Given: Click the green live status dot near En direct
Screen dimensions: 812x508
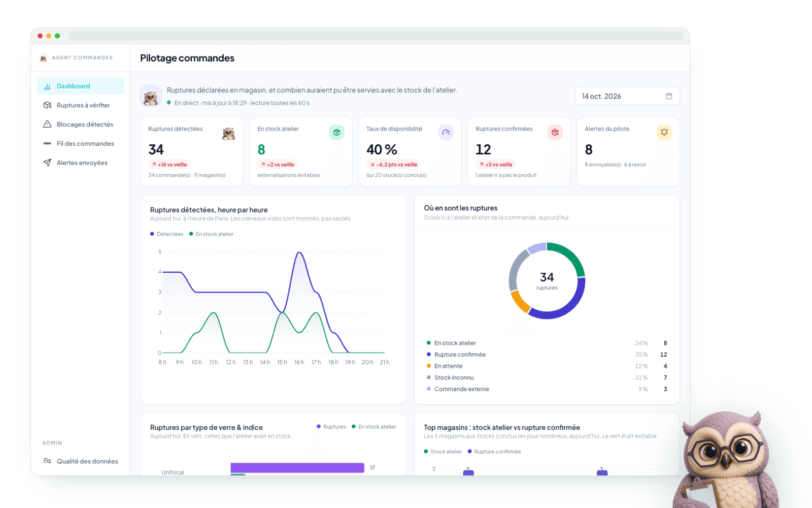Looking at the screenshot, I should (x=169, y=103).
